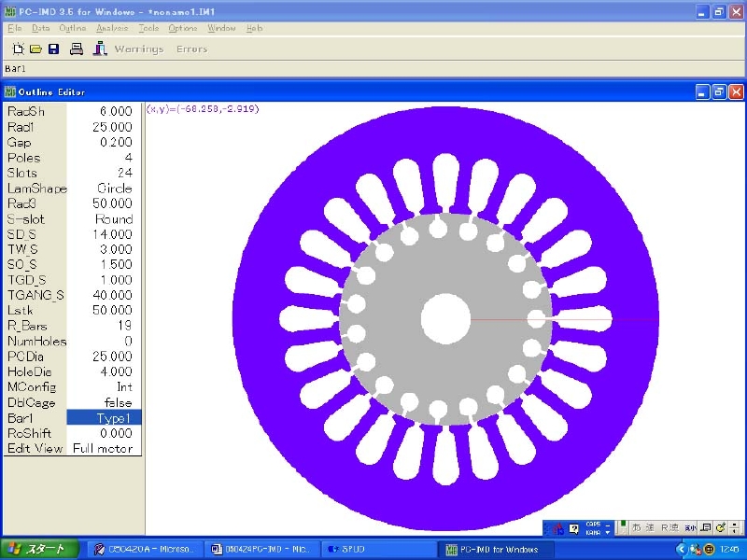
Task: Switch to SPUD taskbar window
Action: pos(379,550)
